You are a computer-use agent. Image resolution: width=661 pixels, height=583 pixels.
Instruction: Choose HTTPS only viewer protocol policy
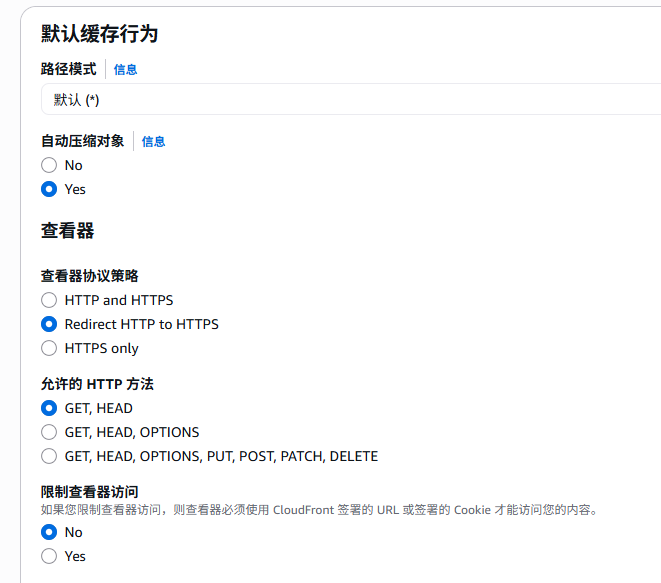pyautogui.click(x=49, y=348)
